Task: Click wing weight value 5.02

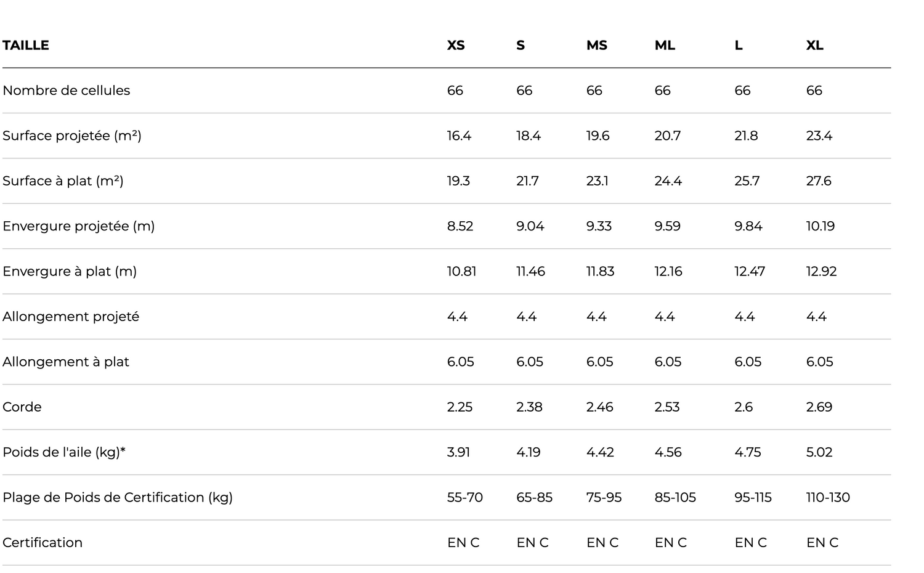Action: (x=819, y=452)
